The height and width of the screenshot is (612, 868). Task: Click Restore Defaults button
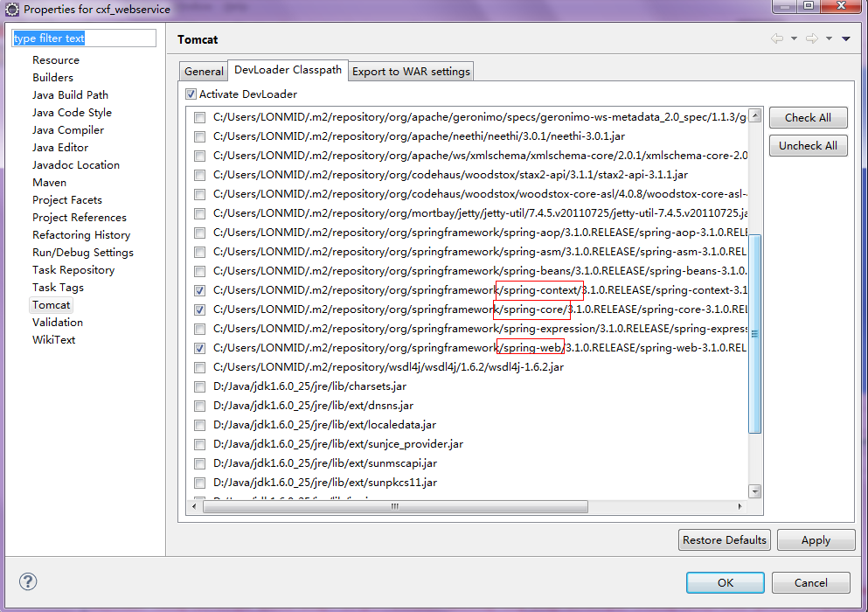tap(724, 540)
